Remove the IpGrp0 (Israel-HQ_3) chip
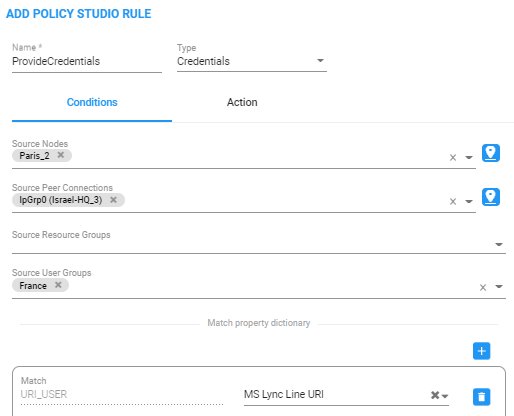514x416 pixels. pos(113,200)
